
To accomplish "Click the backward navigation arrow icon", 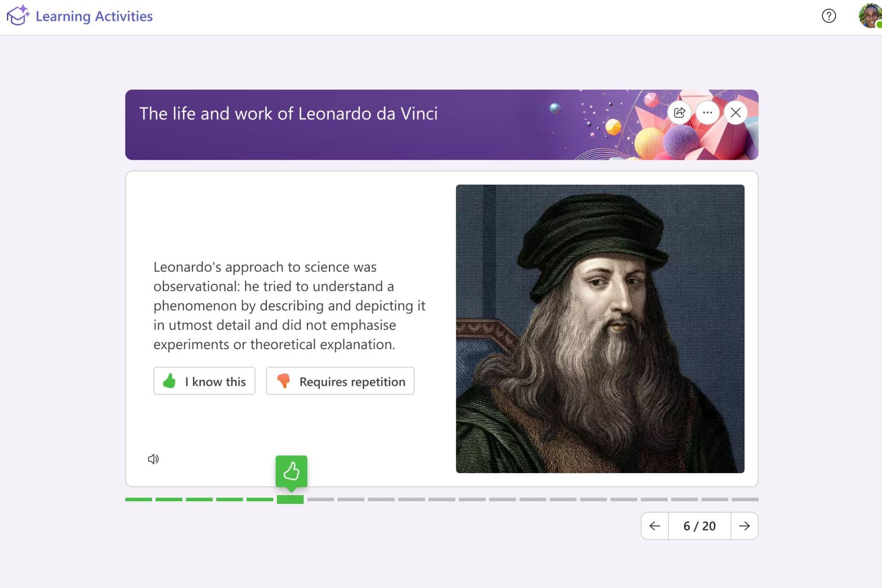I will pos(654,525).
